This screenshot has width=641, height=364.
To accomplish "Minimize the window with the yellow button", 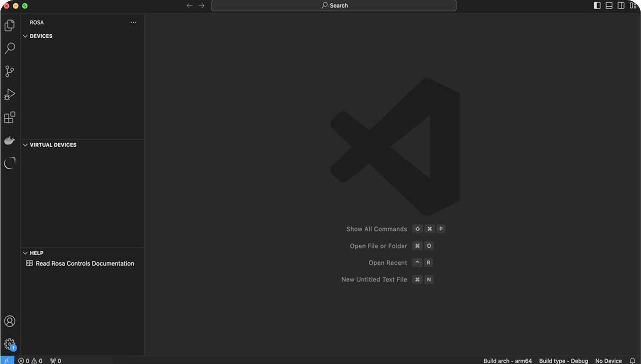I will point(15,6).
